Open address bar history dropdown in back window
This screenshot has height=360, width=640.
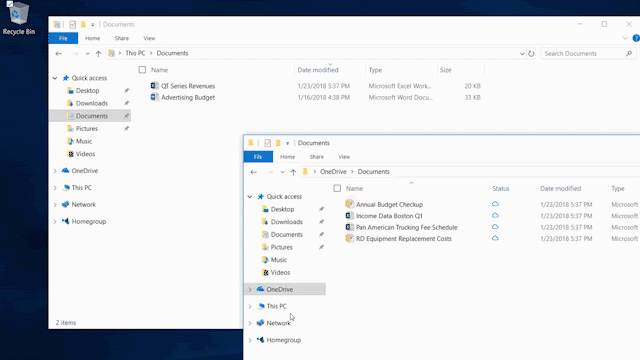(x=522, y=53)
